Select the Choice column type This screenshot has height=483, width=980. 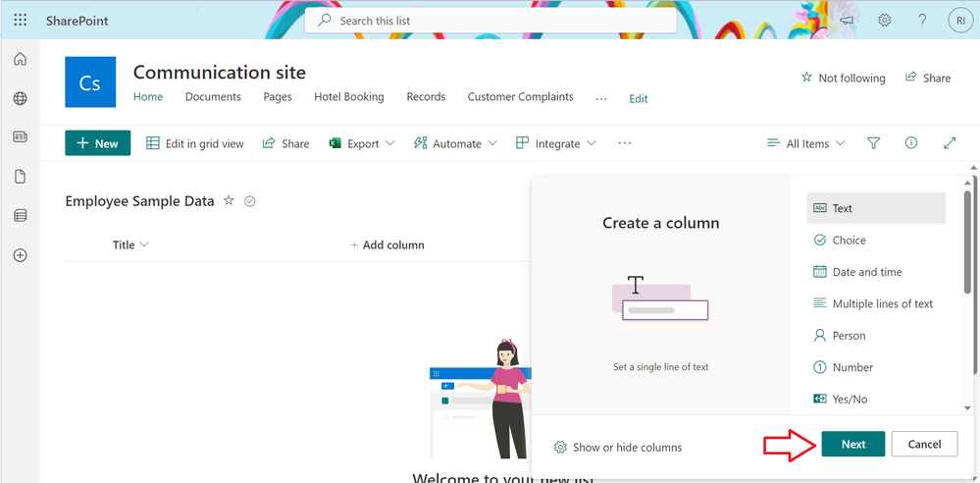tap(849, 240)
